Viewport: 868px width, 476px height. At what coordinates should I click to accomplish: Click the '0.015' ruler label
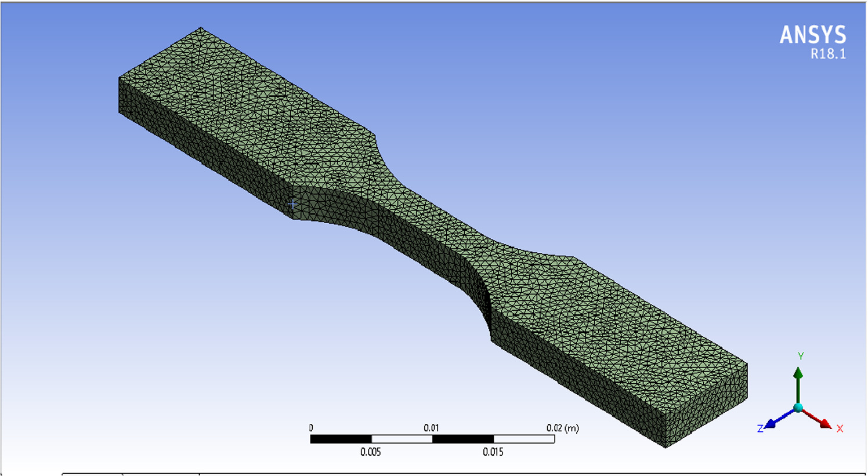(493, 452)
